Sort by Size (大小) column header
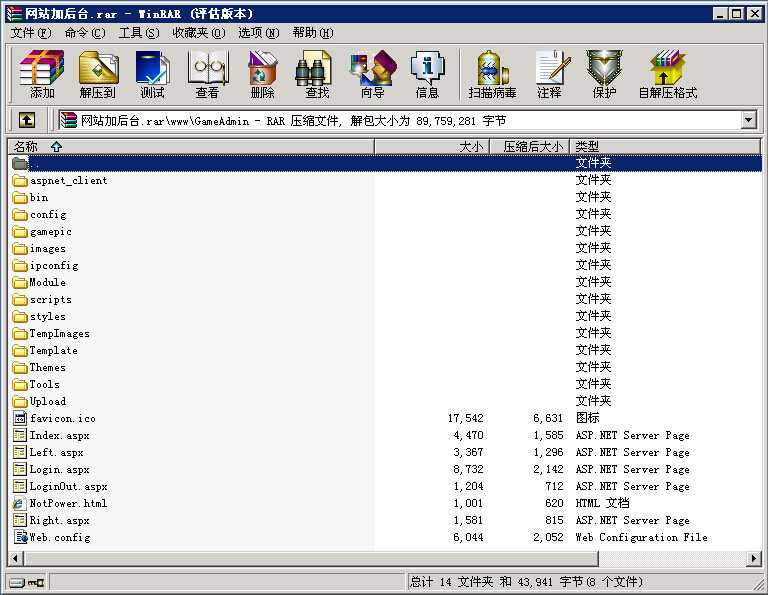Viewport: 768px width, 595px height. coord(432,146)
